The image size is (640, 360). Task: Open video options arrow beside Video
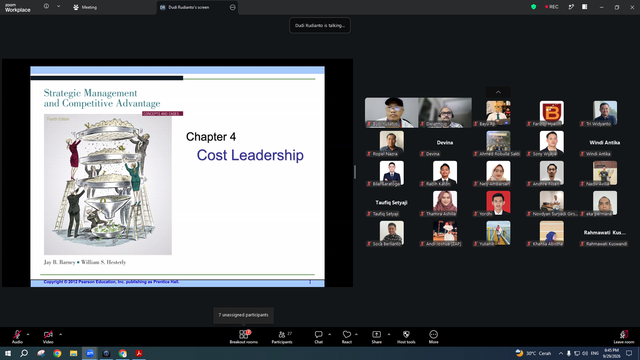pos(60,334)
